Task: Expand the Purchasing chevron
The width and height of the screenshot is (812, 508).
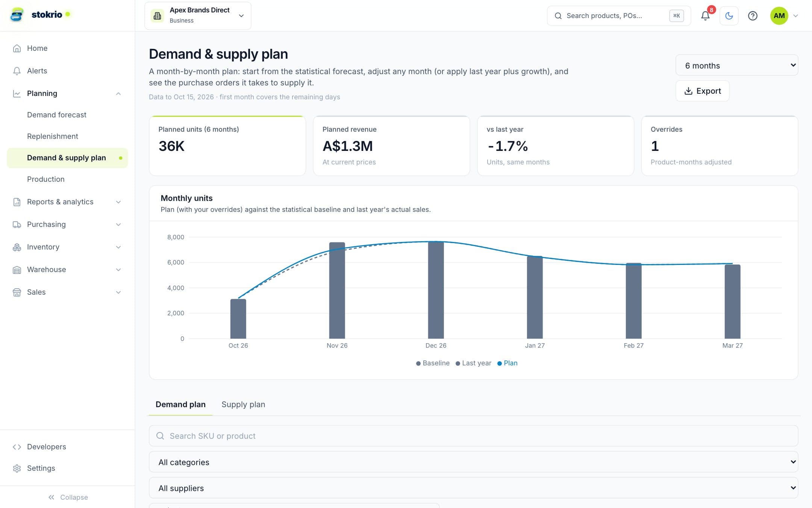Action: 118,224
